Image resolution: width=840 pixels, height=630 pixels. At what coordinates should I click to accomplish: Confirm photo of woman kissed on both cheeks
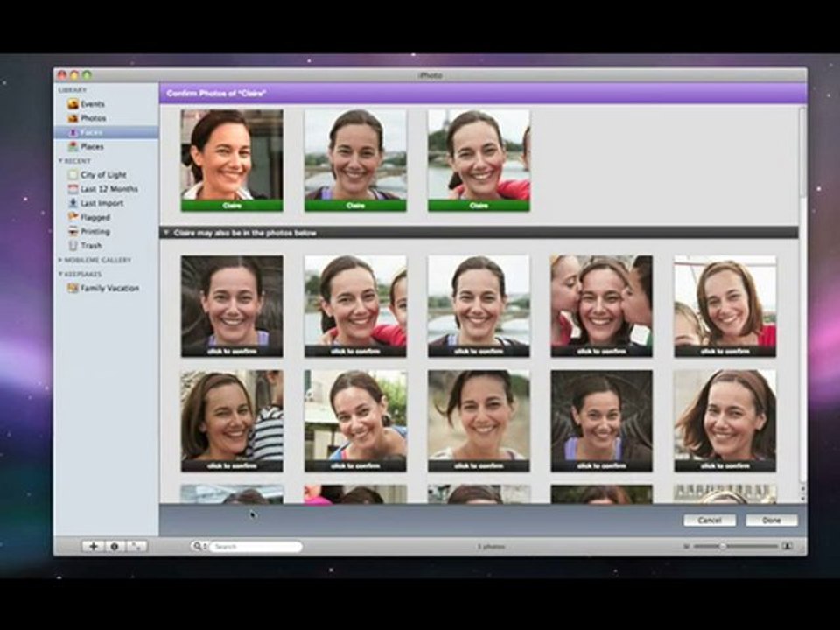point(602,306)
